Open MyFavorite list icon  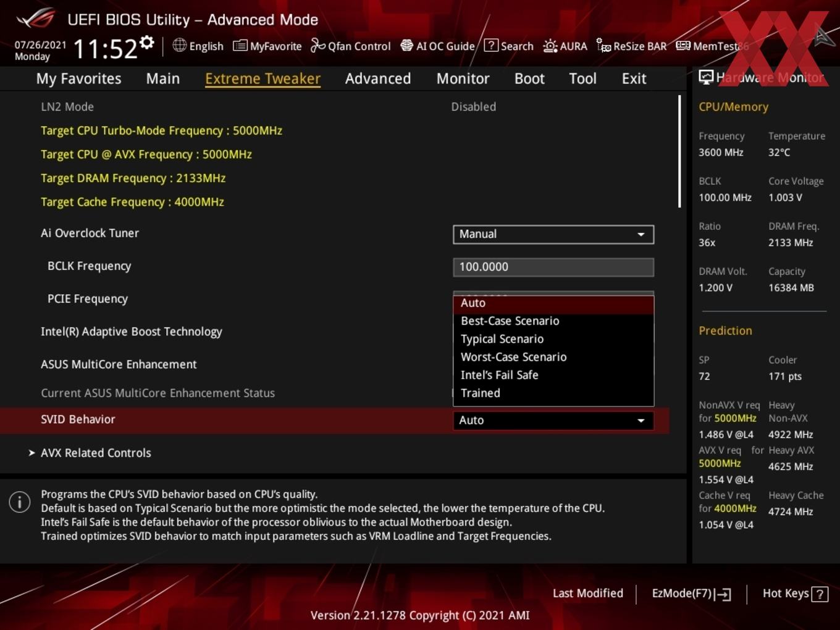tap(240, 46)
